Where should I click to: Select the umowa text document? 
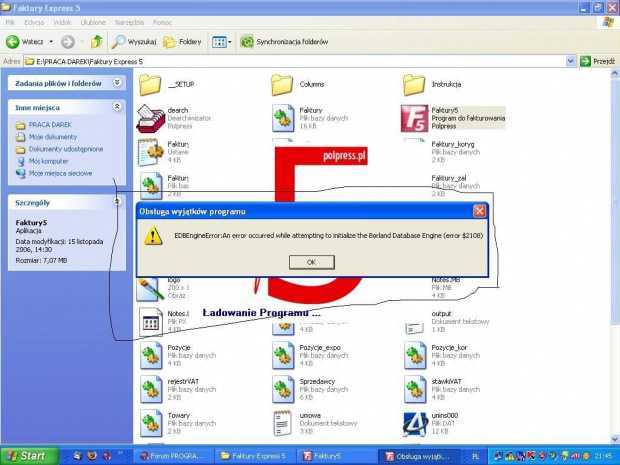click(283, 422)
